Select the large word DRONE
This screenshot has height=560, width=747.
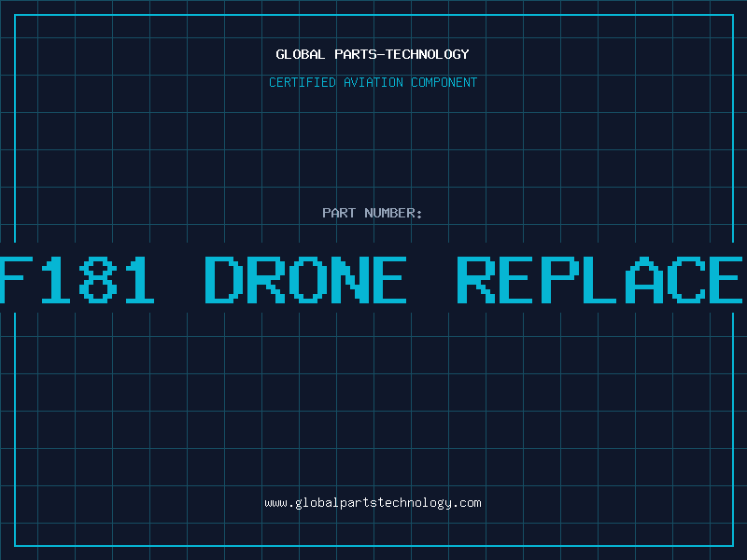click(x=305, y=279)
